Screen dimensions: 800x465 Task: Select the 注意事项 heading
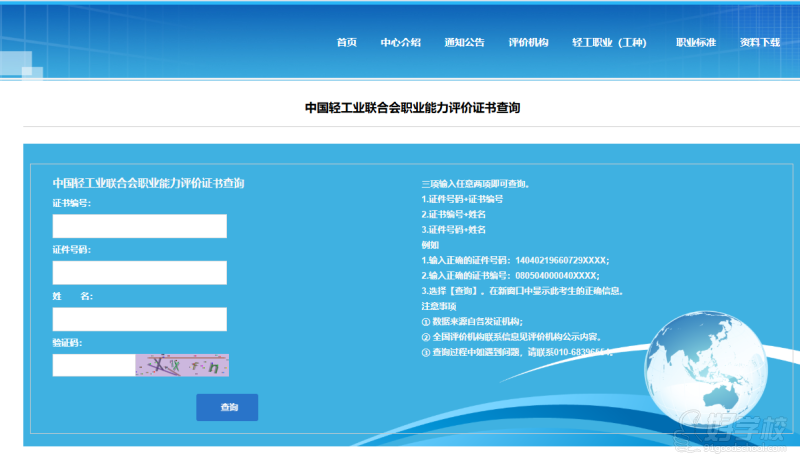pos(439,306)
